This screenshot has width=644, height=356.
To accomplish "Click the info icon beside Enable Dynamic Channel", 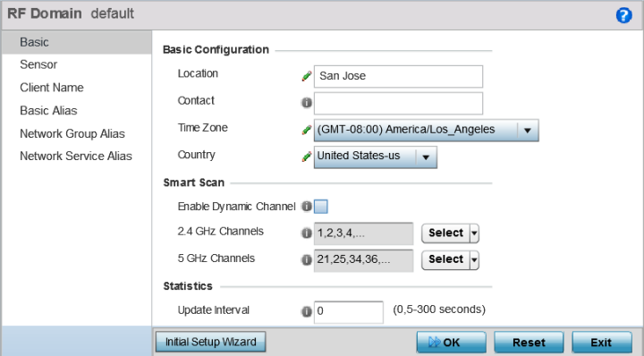I will (x=307, y=206).
